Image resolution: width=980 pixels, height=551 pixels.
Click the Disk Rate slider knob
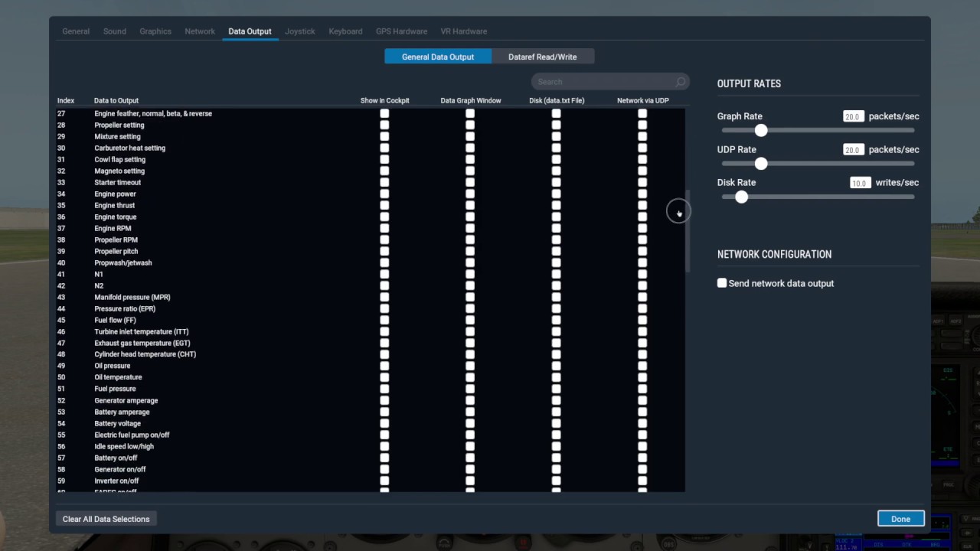tap(741, 197)
